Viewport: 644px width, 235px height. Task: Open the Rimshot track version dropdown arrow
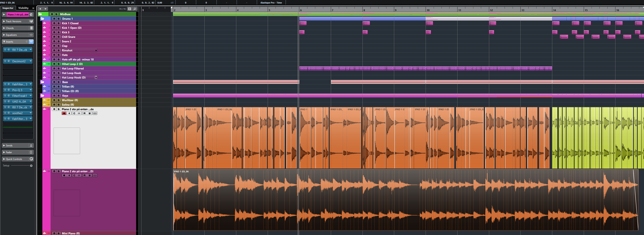coord(96,51)
